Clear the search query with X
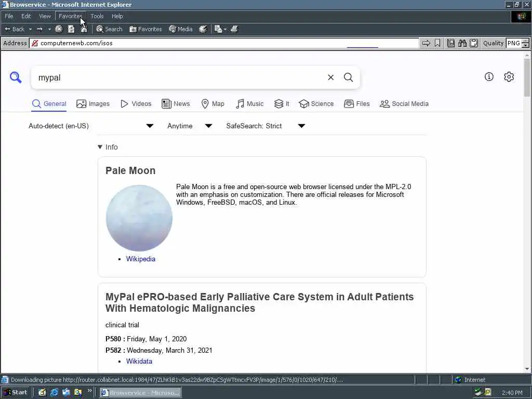This screenshot has width=532, height=399. (x=331, y=77)
